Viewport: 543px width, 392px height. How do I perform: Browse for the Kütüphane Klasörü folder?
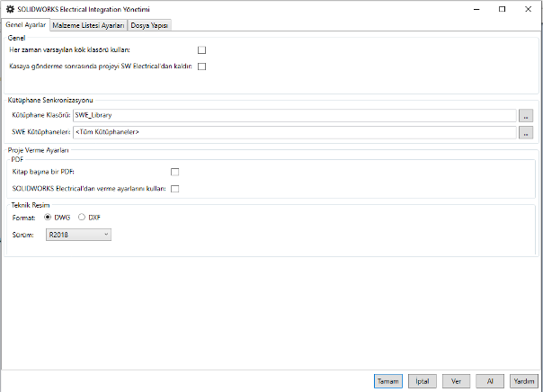coord(526,116)
